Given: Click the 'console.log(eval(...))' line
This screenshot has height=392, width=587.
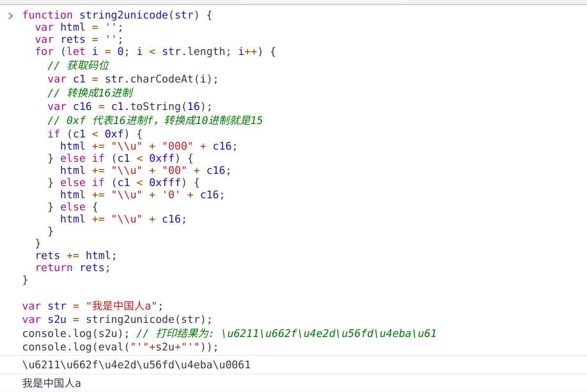Looking at the screenshot, I should click(x=120, y=347).
